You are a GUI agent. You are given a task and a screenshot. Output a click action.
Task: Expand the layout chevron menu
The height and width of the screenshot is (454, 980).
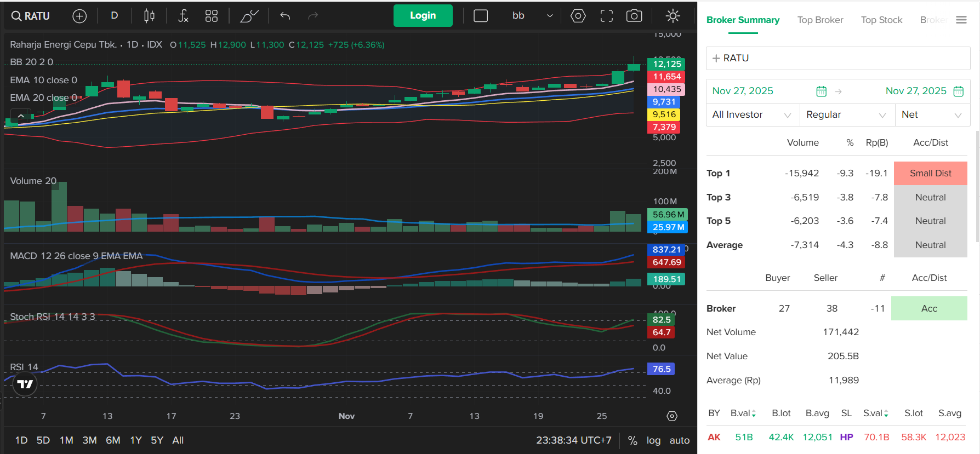point(550,16)
